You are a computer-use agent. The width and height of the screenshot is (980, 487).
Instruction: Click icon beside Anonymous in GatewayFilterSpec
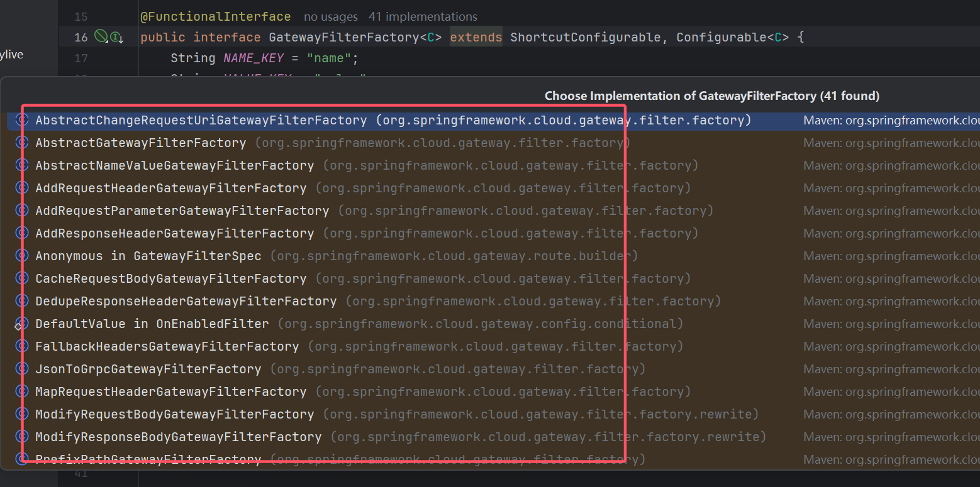(22, 256)
